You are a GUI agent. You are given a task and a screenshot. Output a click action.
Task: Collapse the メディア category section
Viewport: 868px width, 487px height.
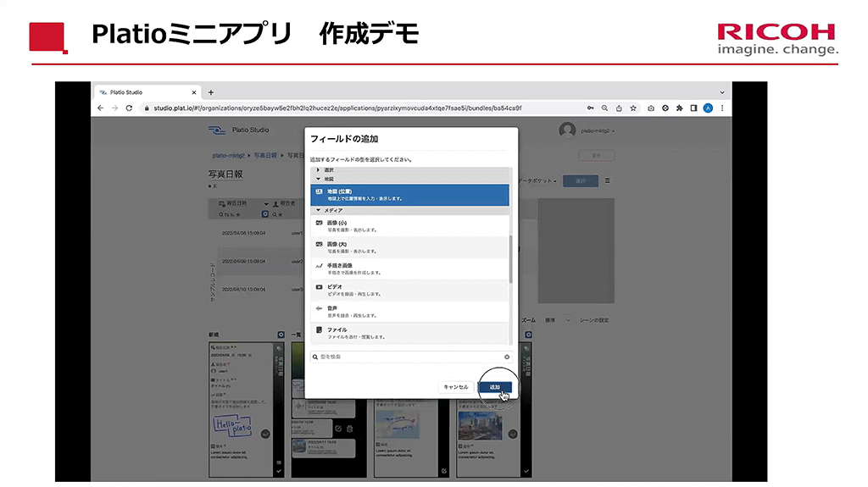(x=320, y=210)
